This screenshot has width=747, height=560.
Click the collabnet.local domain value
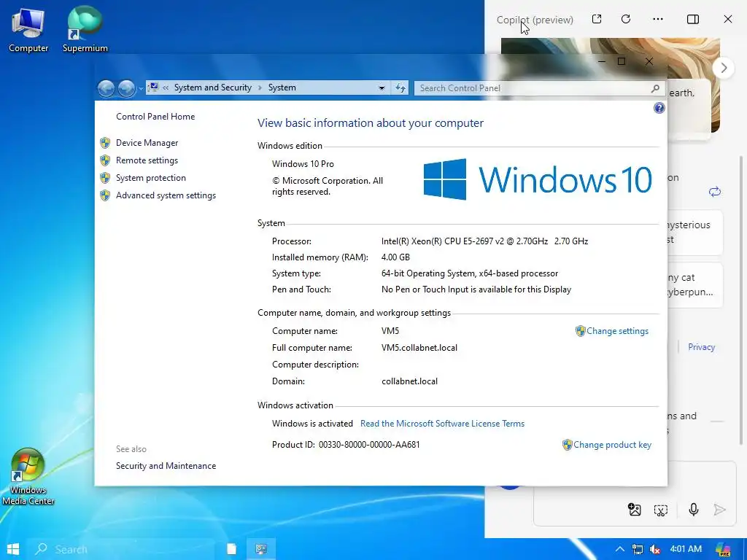[x=409, y=381]
